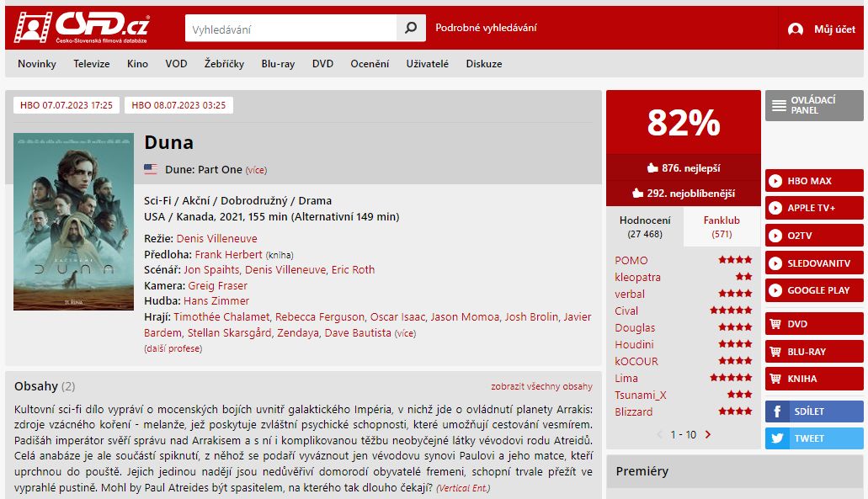Focus the Vyhledávání search field
This screenshot has width=868, height=499.
tap(291, 29)
